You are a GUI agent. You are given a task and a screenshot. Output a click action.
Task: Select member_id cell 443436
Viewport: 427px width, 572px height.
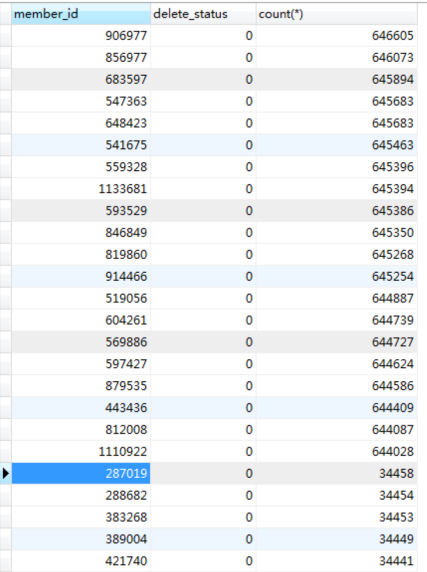click(81, 408)
